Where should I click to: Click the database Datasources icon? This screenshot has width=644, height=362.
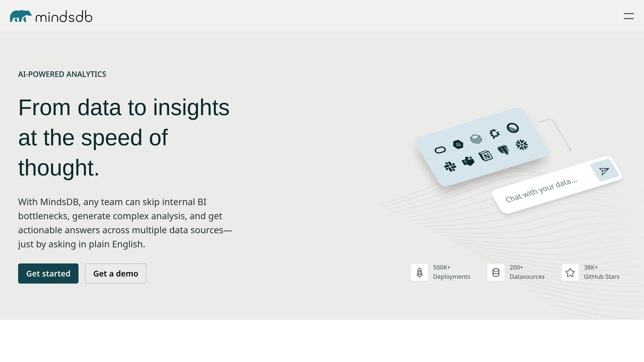pyautogui.click(x=496, y=272)
